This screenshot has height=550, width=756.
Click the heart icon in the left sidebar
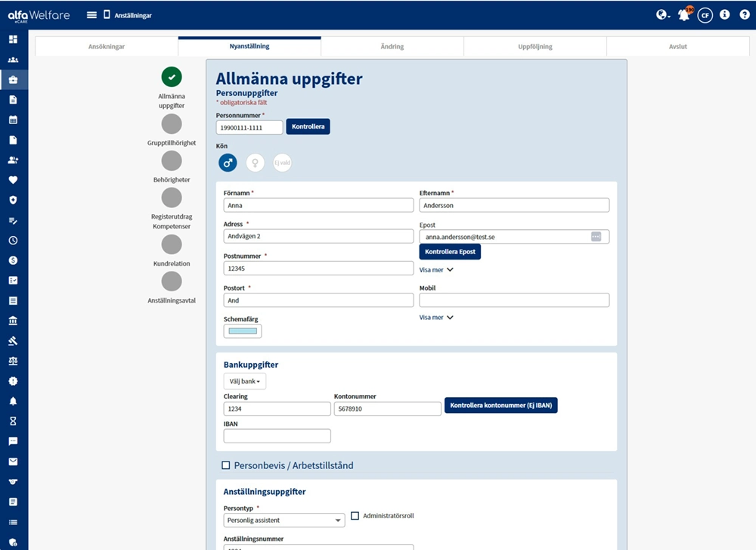(14, 180)
